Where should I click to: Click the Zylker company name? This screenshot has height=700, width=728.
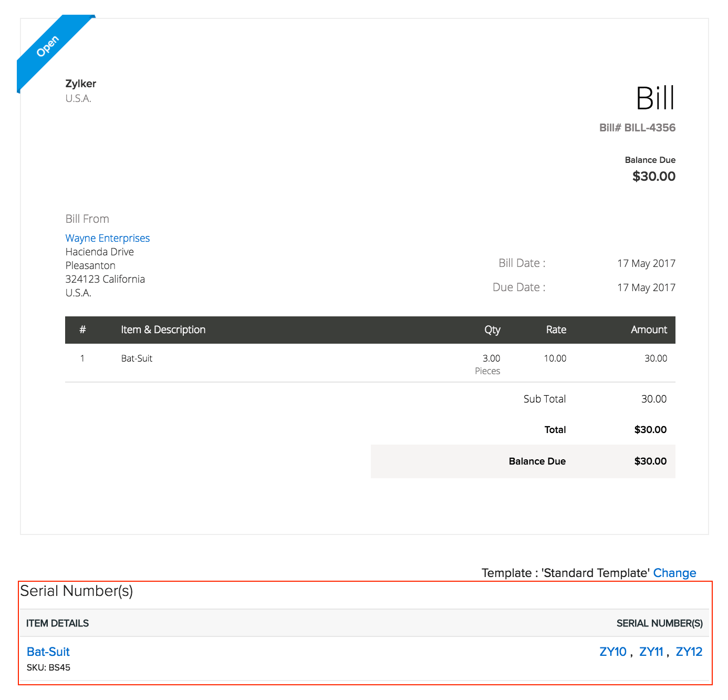[x=81, y=84]
